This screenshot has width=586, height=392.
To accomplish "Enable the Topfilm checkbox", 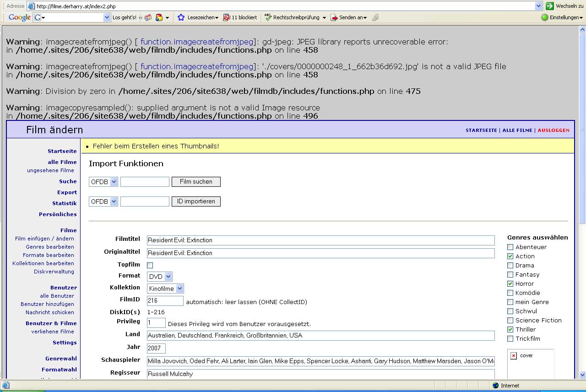I will (x=150, y=265).
